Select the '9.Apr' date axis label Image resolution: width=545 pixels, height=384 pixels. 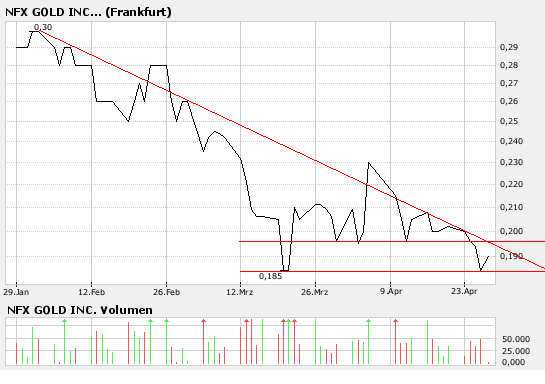tap(391, 291)
